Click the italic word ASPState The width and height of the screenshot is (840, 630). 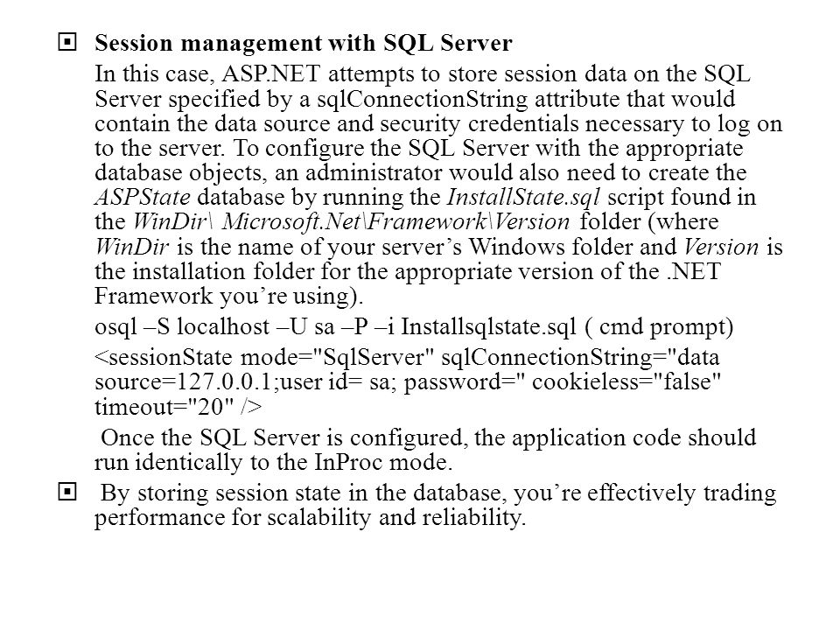[x=143, y=197]
